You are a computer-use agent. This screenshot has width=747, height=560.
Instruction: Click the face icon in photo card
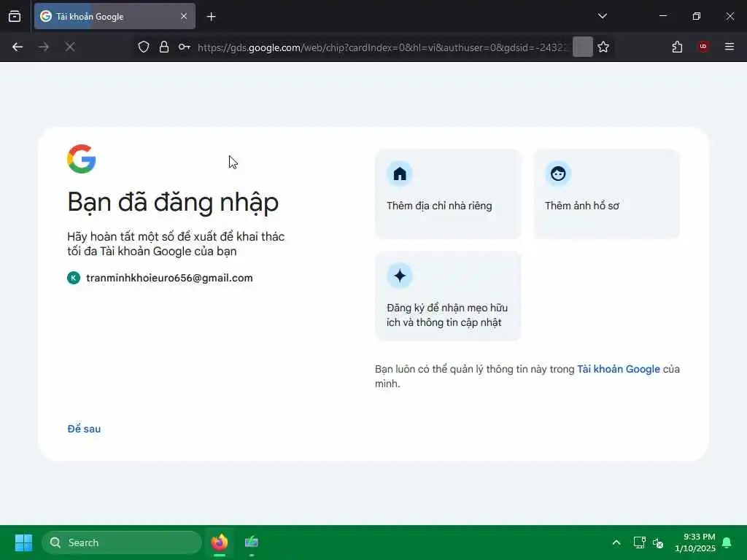point(558,174)
